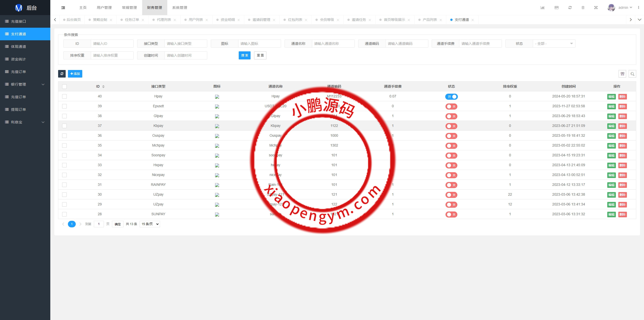Click the trash clear-cache icon in header
Image resolution: width=644 pixels, height=320 pixels.
[583, 8]
